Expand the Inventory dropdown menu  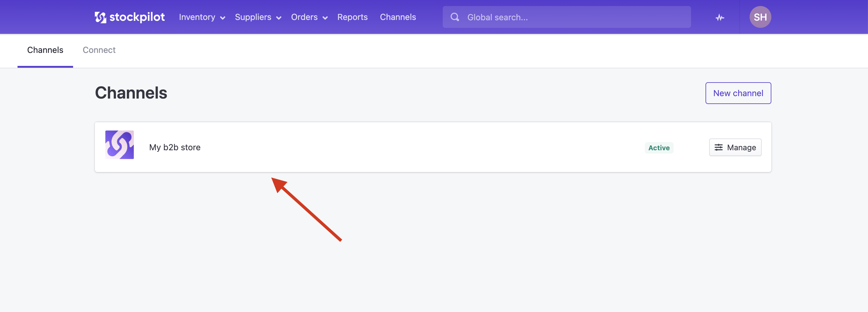click(202, 17)
